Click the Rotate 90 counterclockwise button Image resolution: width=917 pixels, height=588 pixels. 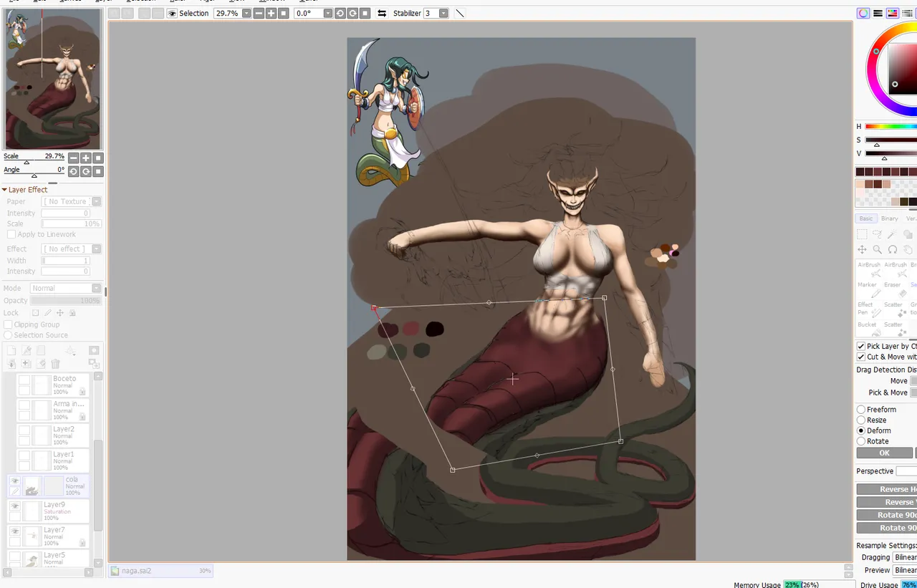click(x=887, y=515)
